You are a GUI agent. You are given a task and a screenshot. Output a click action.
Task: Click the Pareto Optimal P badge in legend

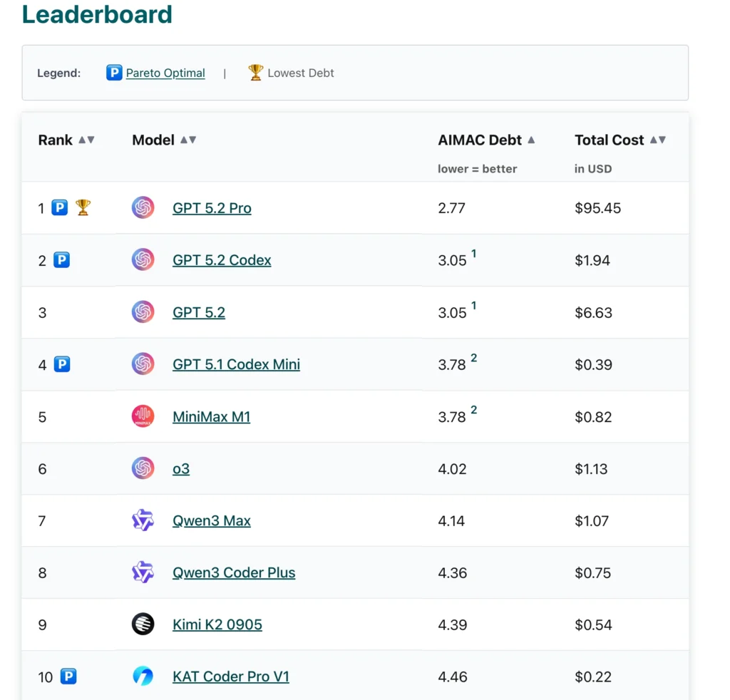click(113, 72)
